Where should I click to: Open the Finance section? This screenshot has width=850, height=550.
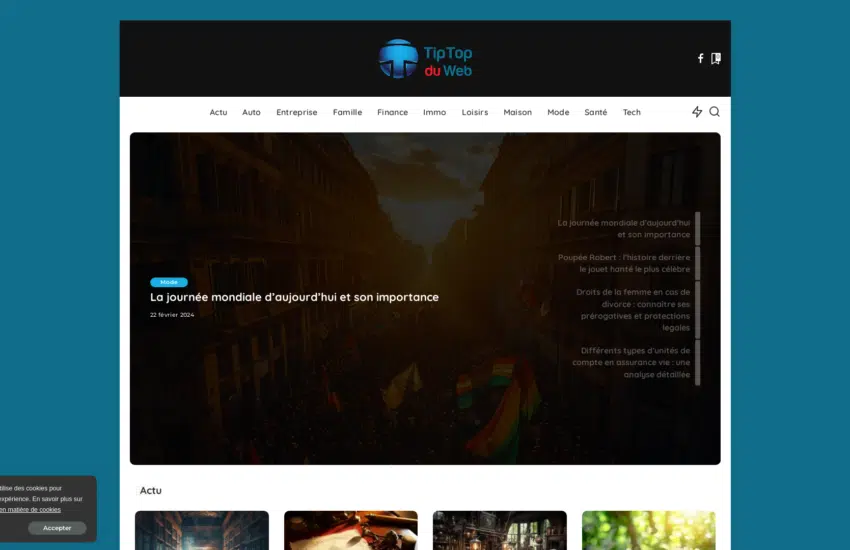(x=392, y=112)
